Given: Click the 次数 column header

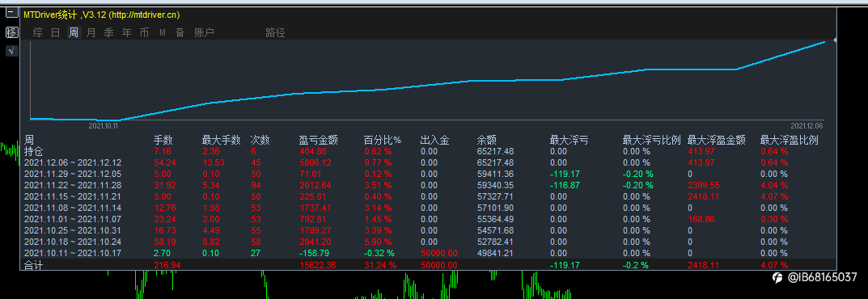Looking at the screenshot, I should [x=260, y=141].
